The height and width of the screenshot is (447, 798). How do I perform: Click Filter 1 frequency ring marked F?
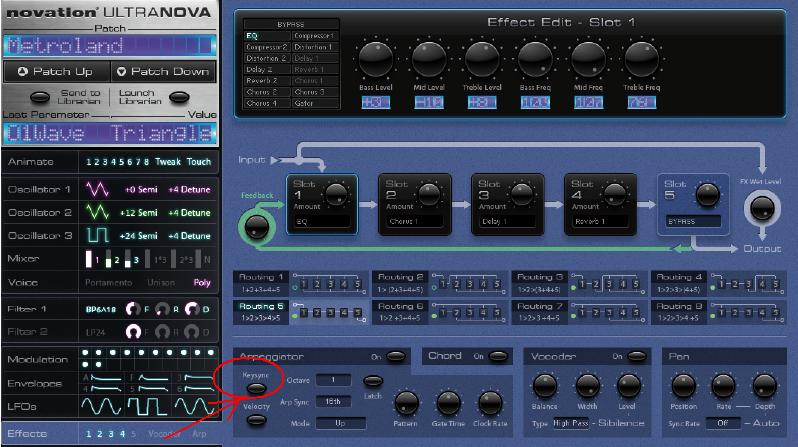coord(133,309)
